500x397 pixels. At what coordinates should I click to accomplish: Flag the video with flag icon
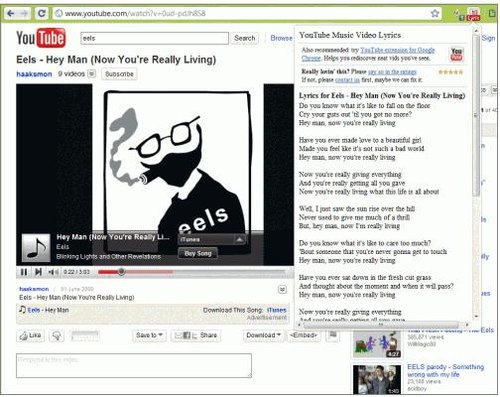point(332,335)
